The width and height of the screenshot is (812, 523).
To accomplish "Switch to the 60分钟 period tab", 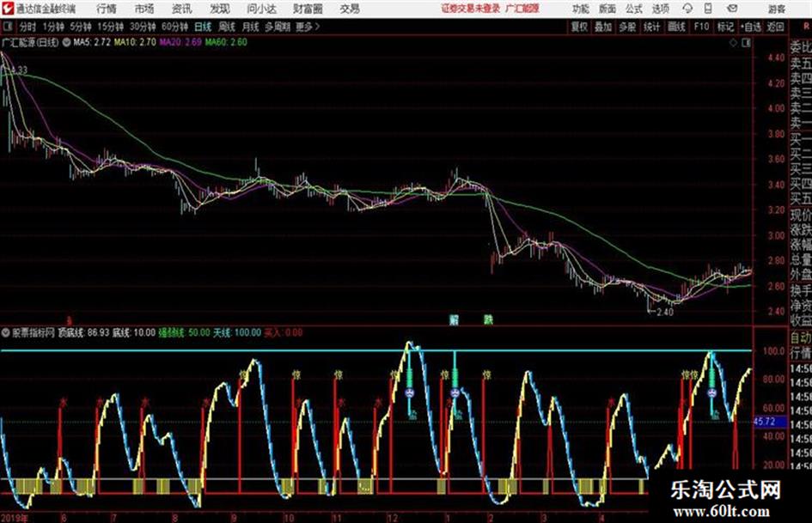I will [174, 27].
